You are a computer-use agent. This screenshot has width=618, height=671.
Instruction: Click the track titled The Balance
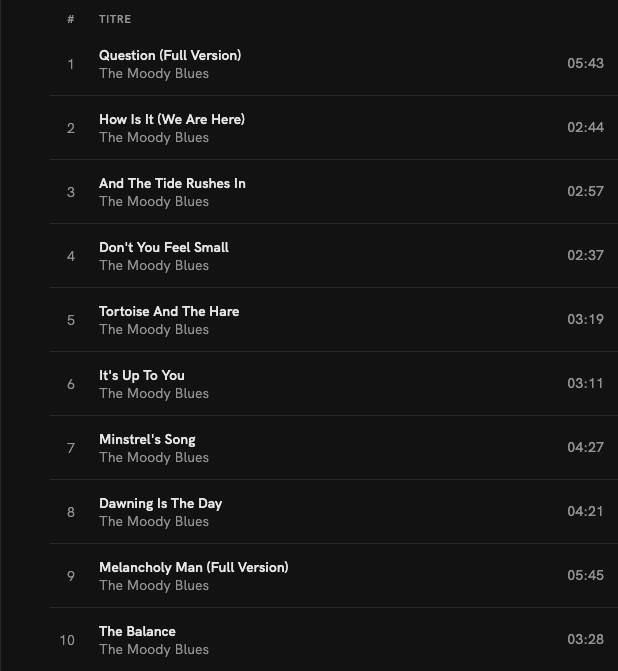tap(137, 631)
